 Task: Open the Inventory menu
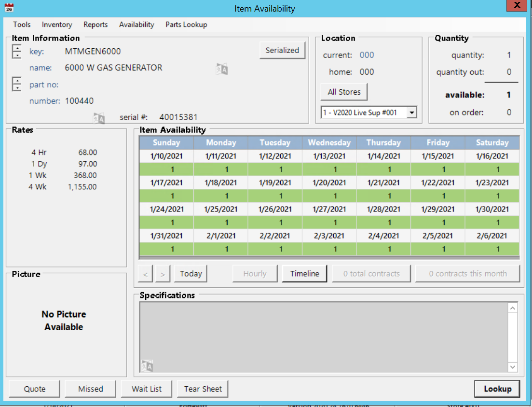click(57, 25)
